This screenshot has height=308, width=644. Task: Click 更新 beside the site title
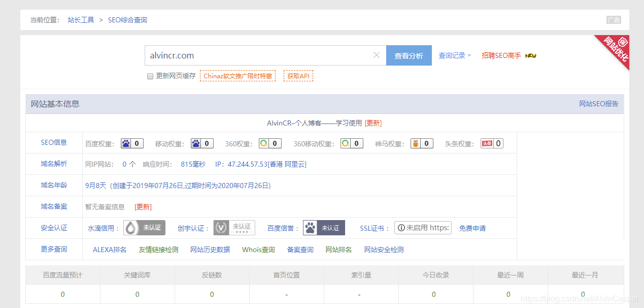click(373, 123)
